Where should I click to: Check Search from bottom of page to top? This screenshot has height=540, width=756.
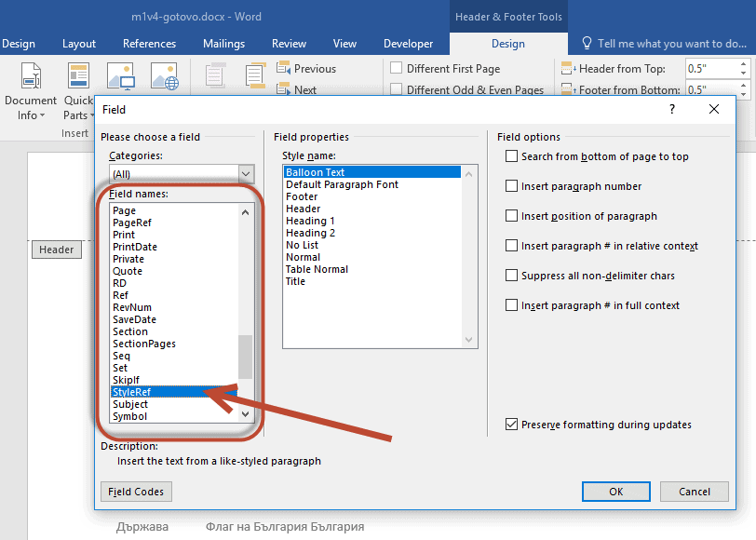pos(511,156)
